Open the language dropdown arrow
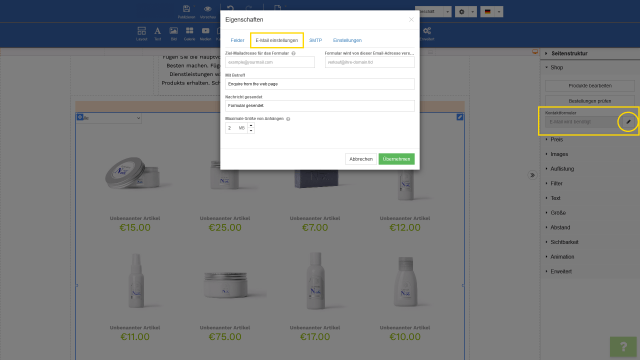Viewport: 640px width, 360px height. coord(498,12)
